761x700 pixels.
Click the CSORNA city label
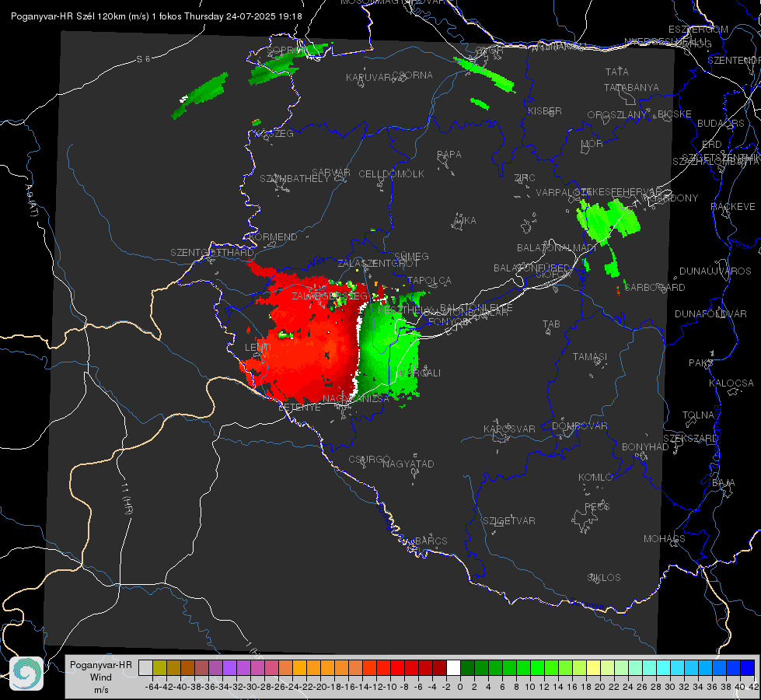pos(413,75)
